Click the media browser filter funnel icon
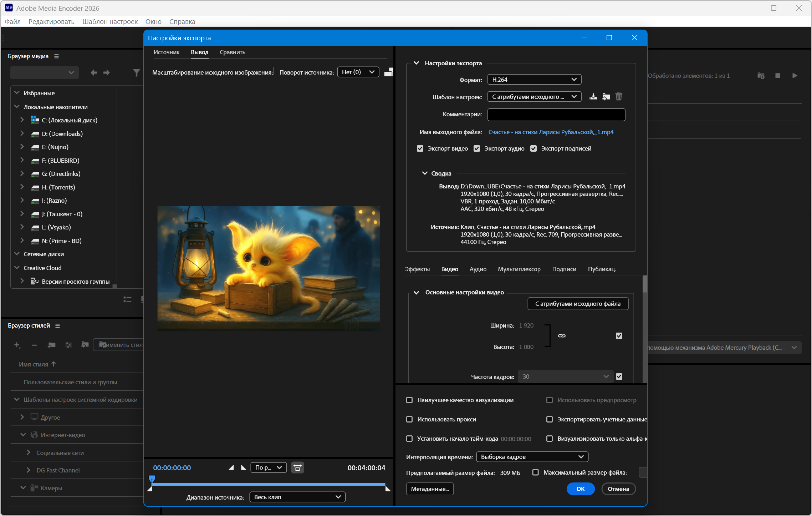Screen dimensions: 812x516 pyautogui.click(x=136, y=73)
